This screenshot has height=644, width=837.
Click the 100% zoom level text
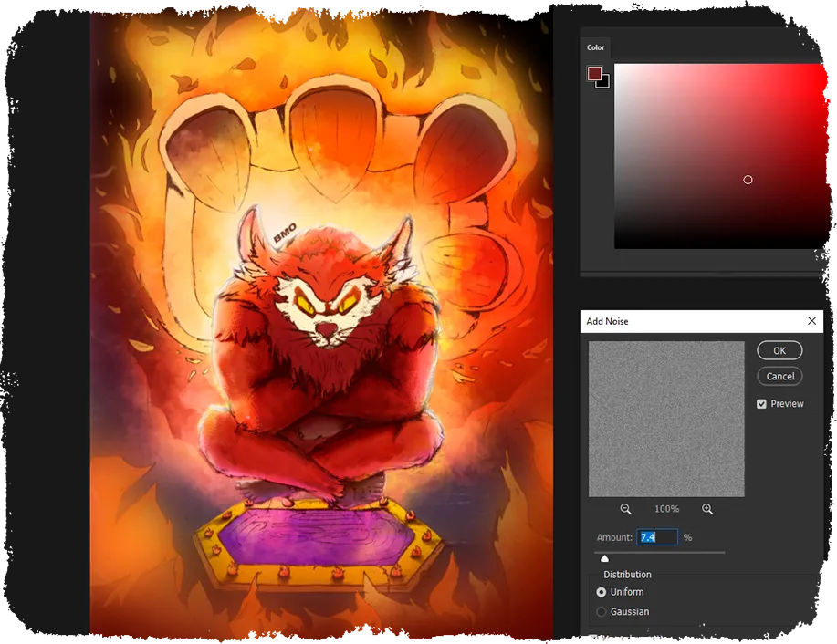pos(666,509)
